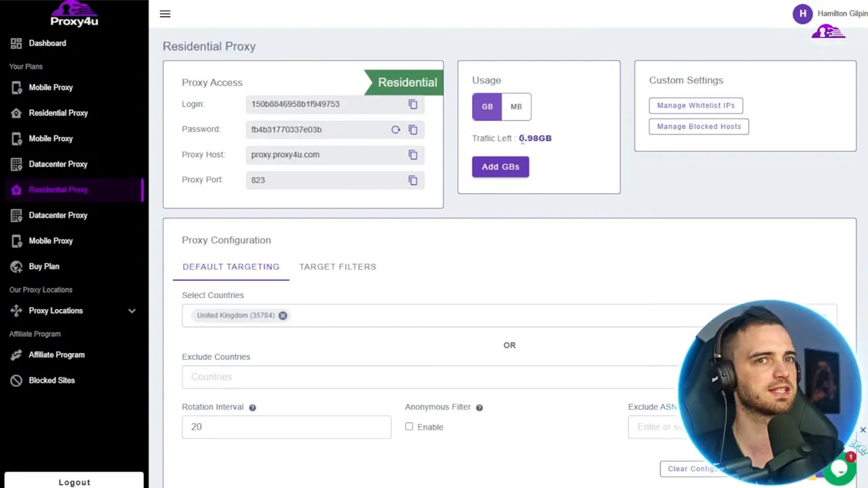Switch to the Target Filters tab
868x488 pixels.
pyautogui.click(x=338, y=266)
